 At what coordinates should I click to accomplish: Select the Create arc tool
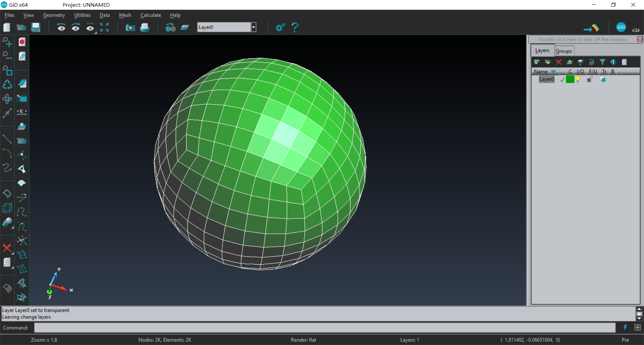(x=7, y=153)
